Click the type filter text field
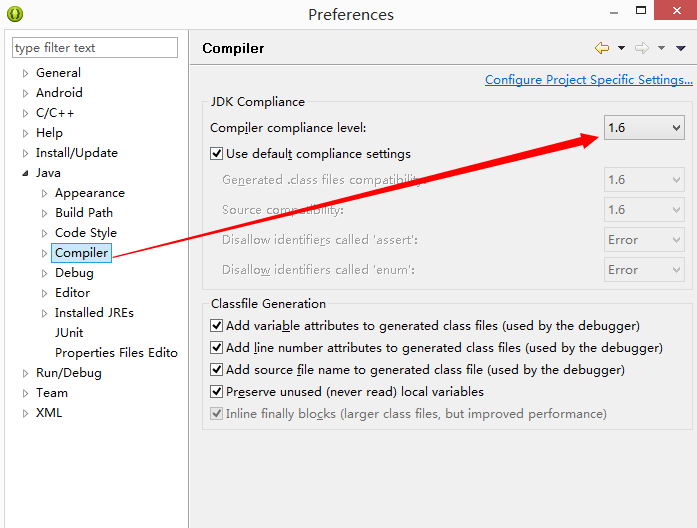The width and height of the screenshot is (697, 528). pyautogui.click(x=94, y=48)
